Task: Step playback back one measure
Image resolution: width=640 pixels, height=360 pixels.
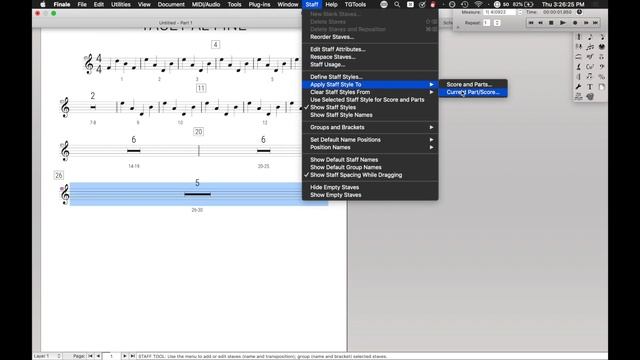Action: coord(540,23)
